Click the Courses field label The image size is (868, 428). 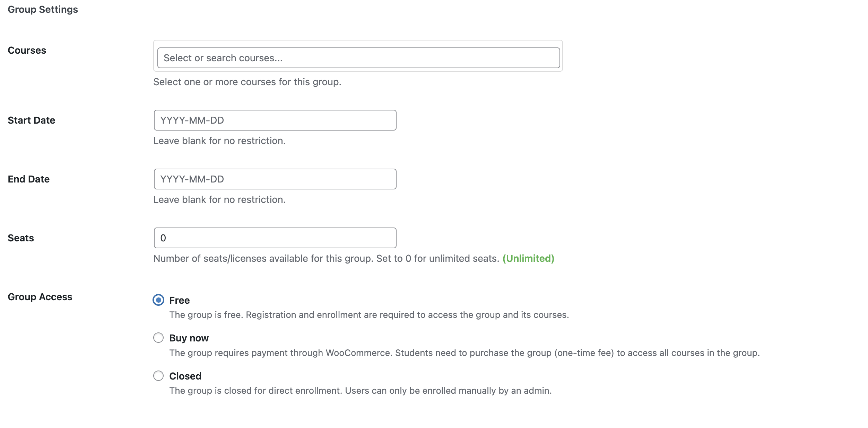click(26, 50)
